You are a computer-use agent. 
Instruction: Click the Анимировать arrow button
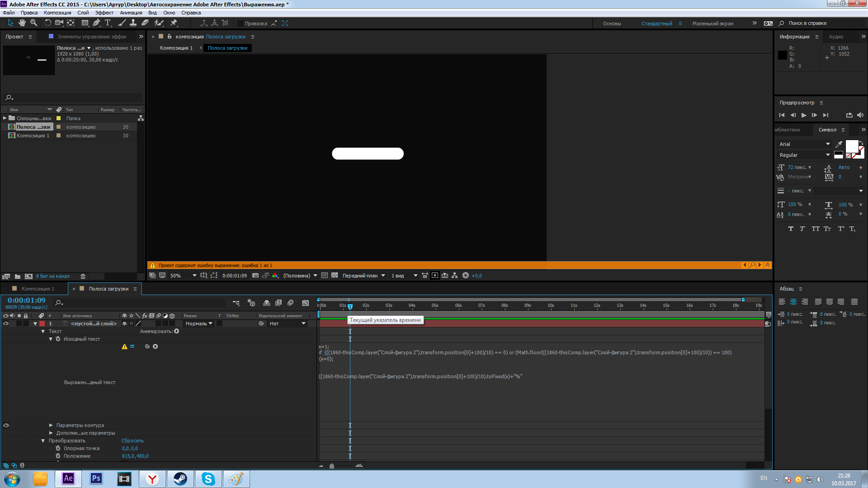click(x=177, y=331)
